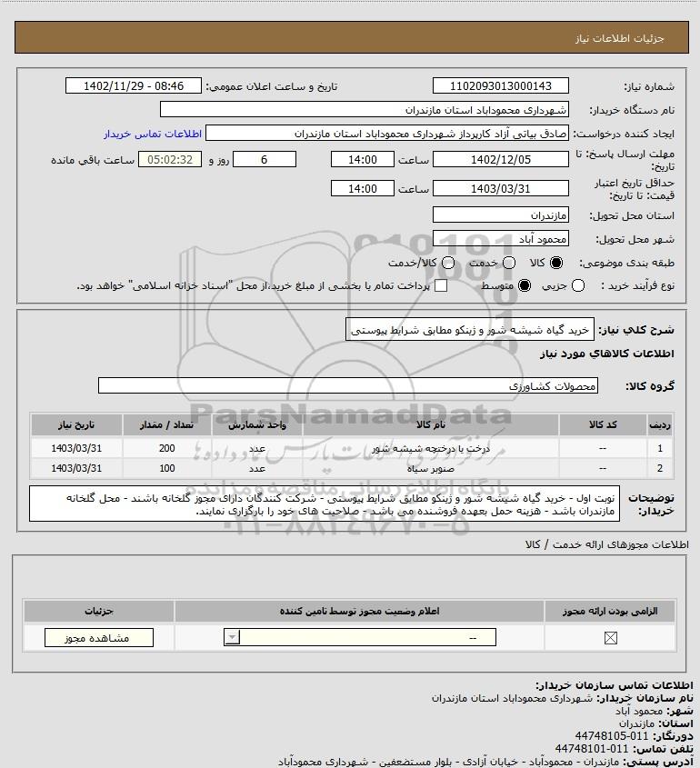Toggle the اسناد خزانه اسلامی payment checkbox
Viewport: 700px width, 768px height.
pos(441,285)
